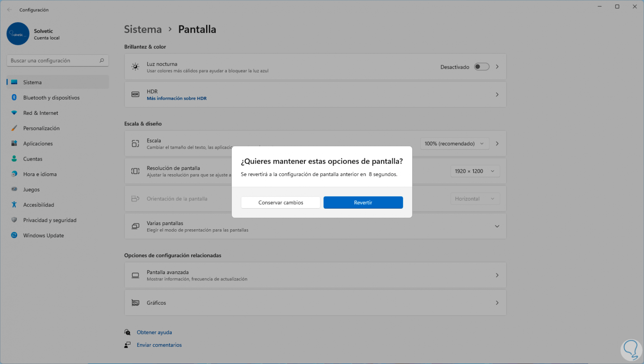The image size is (644, 364).
Task: Click the Windows Update icon
Action: [x=14, y=235]
